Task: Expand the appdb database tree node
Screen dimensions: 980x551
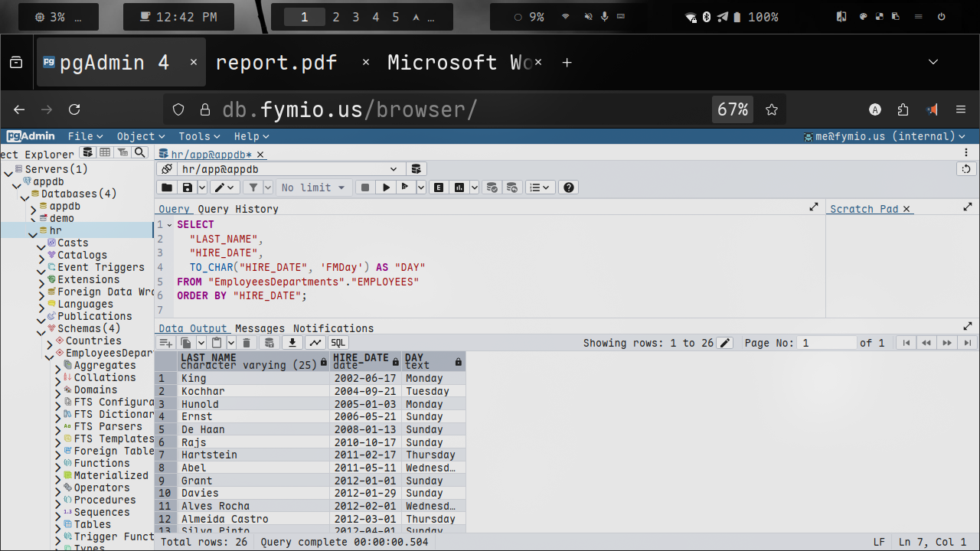Action: pyautogui.click(x=33, y=207)
